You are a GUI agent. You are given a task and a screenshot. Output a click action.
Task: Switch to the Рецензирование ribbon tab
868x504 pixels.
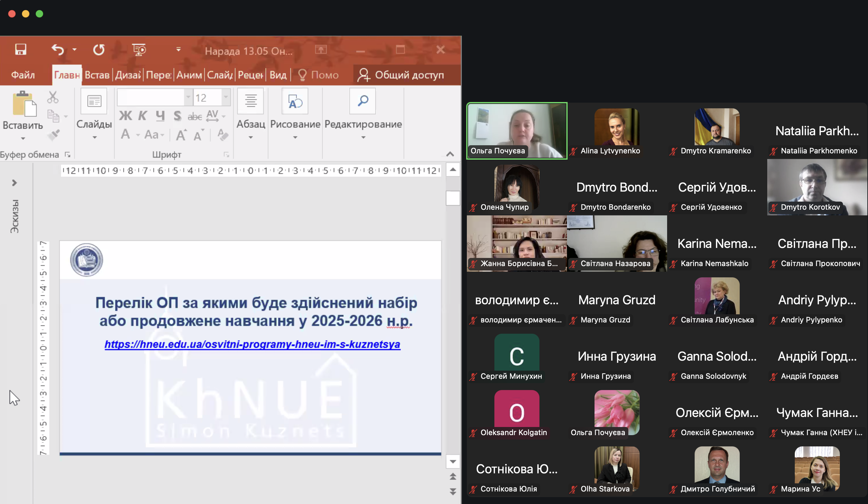coord(250,75)
